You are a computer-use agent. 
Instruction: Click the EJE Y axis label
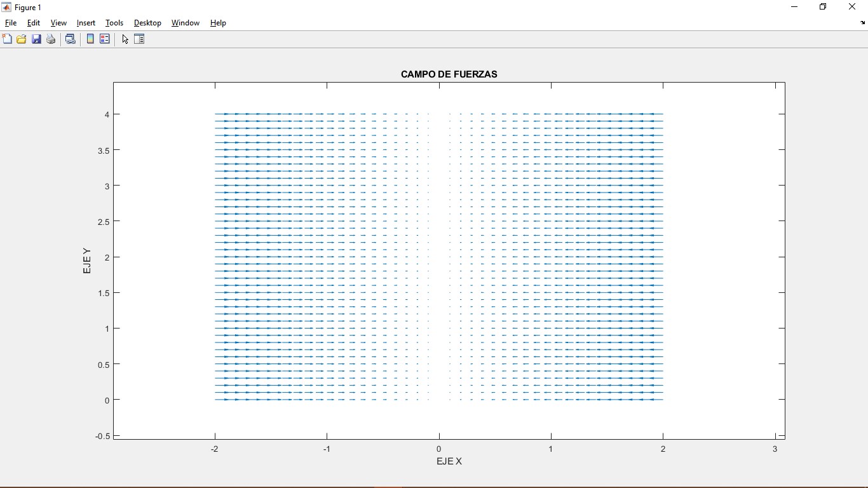pos(87,261)
